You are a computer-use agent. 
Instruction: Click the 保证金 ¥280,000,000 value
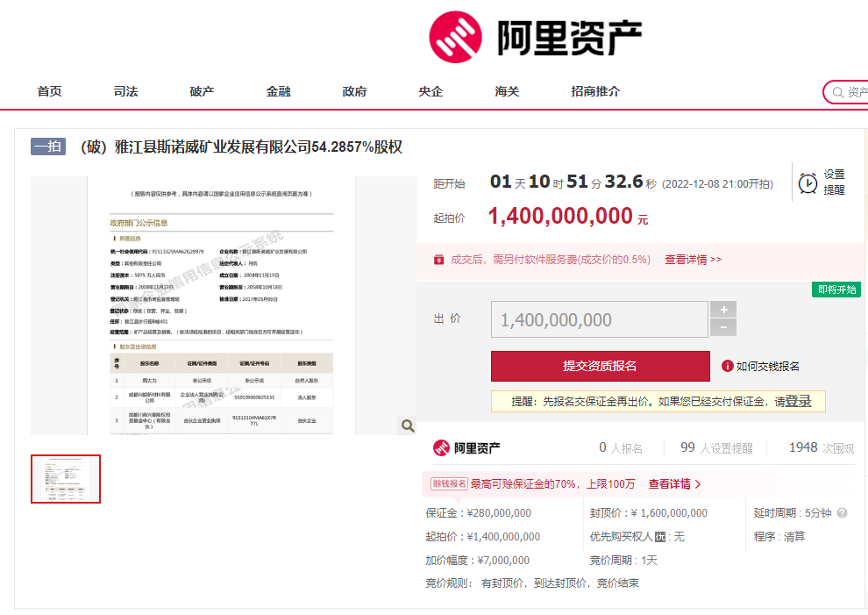tap(499, 513)
